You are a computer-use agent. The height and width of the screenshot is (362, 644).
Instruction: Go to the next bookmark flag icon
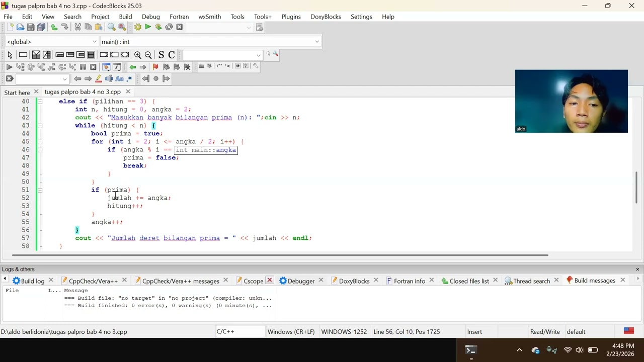(177, 67)
